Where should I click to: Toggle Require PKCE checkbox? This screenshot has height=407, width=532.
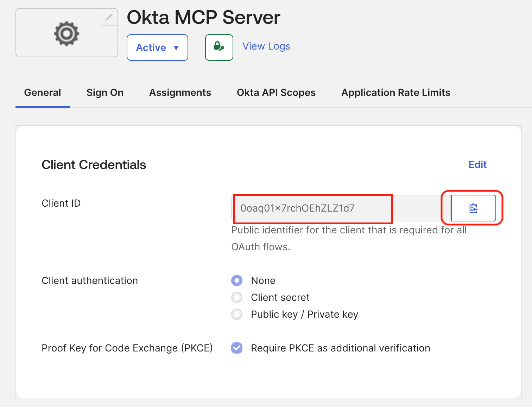(237, 348)
